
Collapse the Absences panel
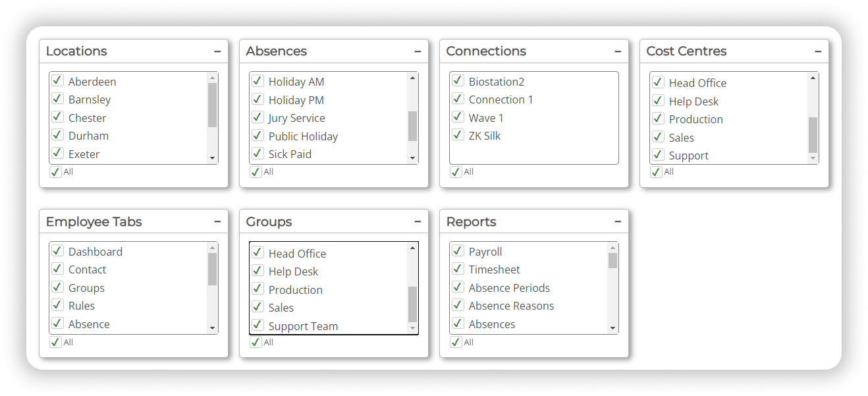tap(418, 51)
